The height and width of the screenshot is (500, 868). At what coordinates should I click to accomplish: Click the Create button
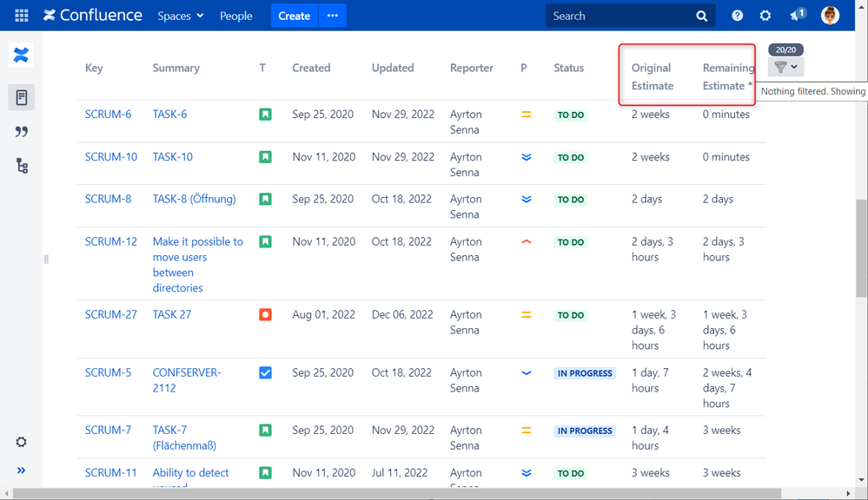pyautogui.click(x=295, y=16)
